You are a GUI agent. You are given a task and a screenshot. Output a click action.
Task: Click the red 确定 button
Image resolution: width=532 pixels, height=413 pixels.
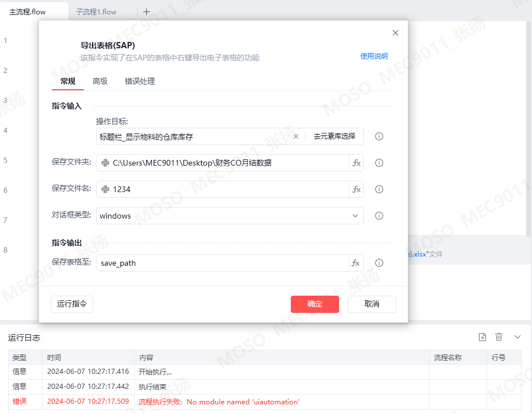(315, 304)
